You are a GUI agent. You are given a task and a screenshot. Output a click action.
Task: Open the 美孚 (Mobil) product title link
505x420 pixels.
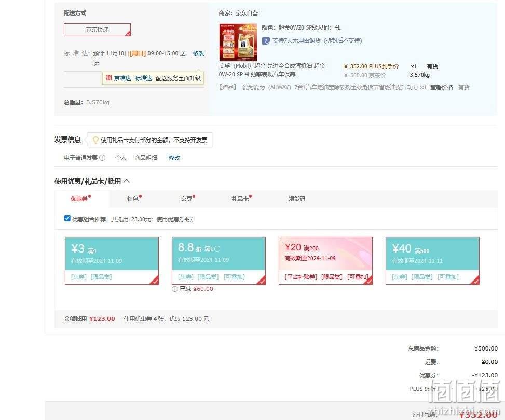tap(272, 70)
